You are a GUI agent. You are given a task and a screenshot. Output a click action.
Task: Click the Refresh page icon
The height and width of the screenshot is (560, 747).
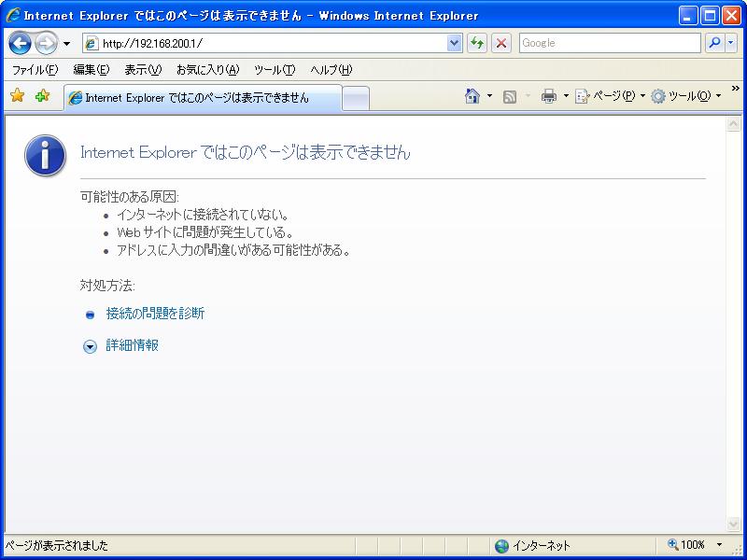(477, 43)
